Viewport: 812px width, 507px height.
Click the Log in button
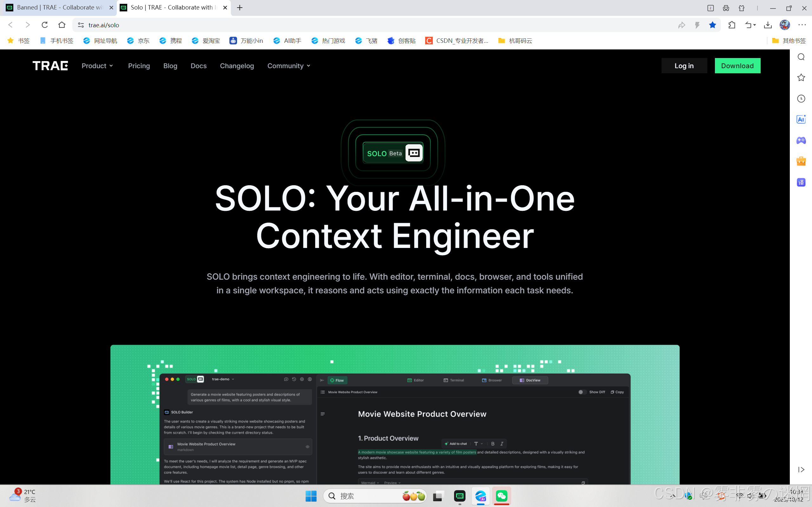point(684,66)
